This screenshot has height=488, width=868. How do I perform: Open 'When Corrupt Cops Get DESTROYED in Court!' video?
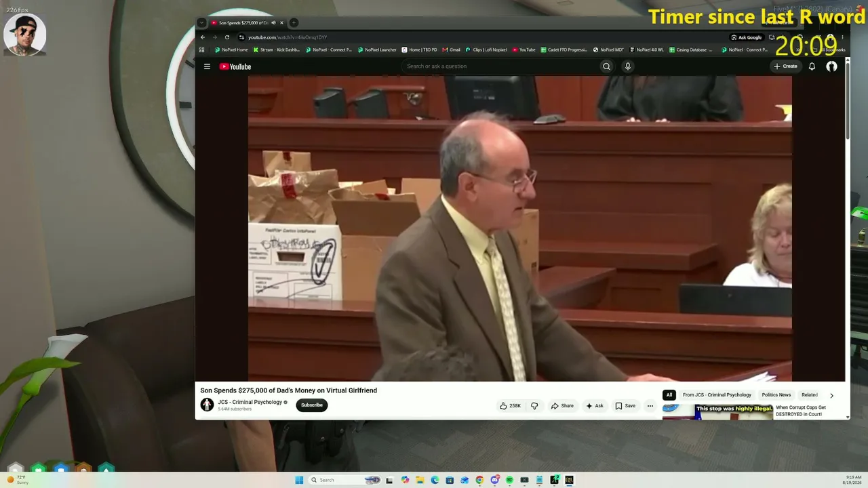802,411
